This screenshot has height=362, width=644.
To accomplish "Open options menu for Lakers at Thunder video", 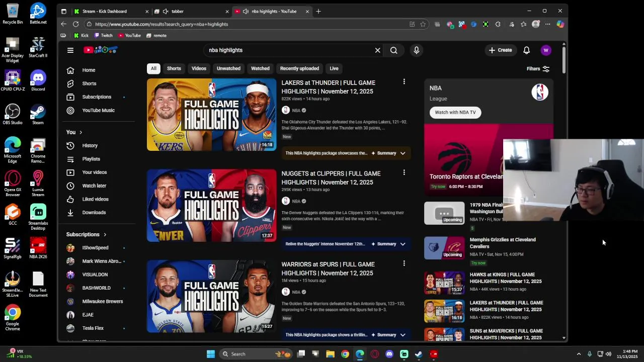I will point(404,81).
